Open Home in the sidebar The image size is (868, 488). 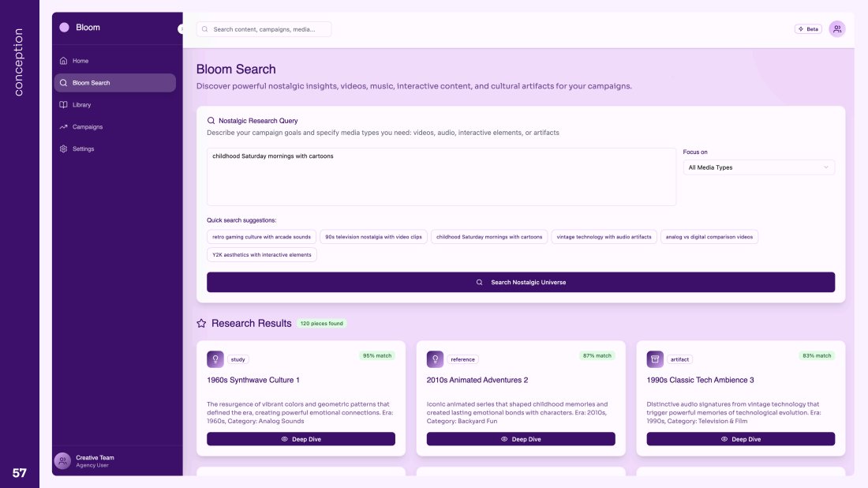80,61
